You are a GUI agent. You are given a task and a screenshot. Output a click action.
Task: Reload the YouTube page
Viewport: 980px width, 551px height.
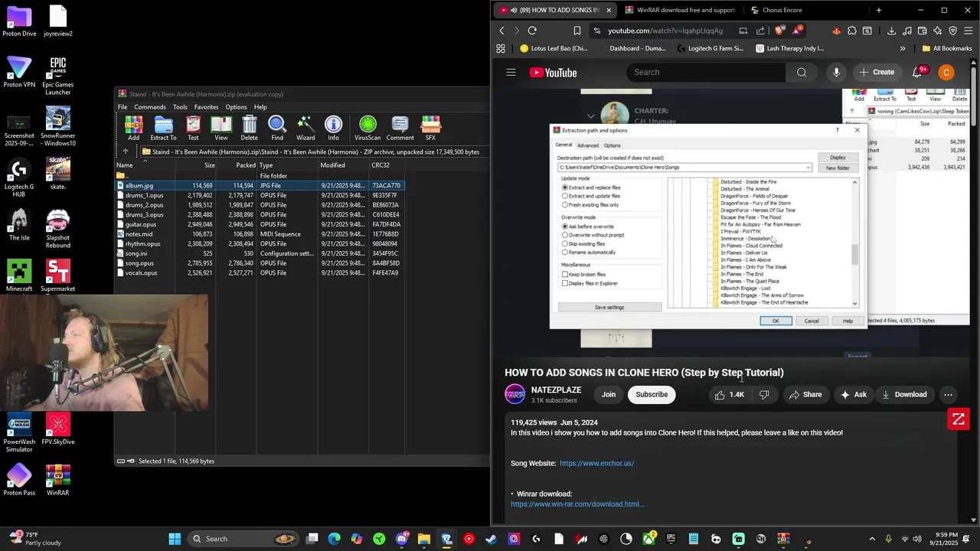click(532, 31)
